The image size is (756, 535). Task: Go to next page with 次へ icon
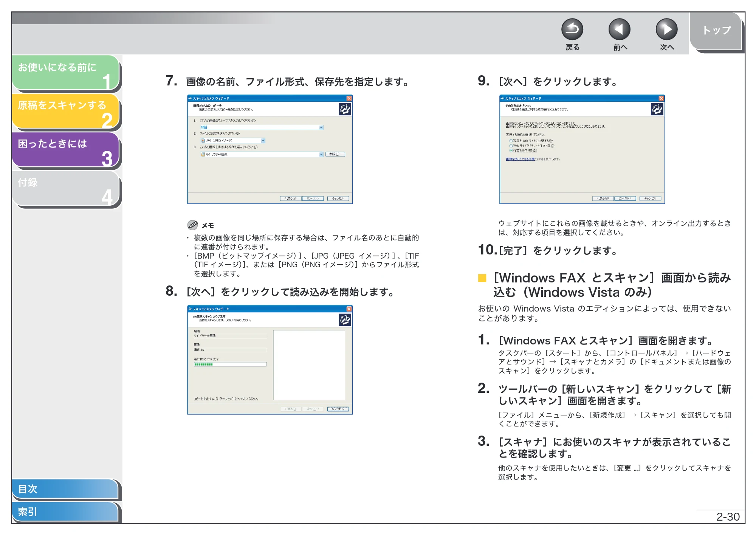(666, 29)
